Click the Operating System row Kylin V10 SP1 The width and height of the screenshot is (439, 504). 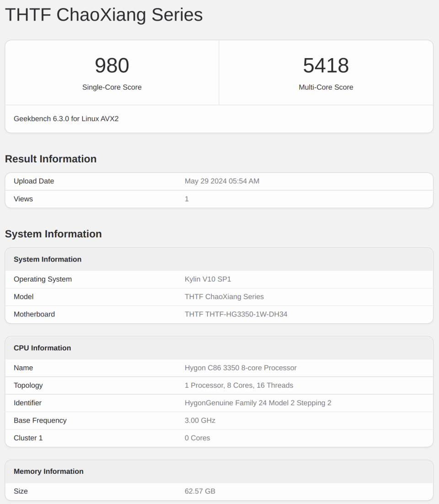(x=208, y=279)
